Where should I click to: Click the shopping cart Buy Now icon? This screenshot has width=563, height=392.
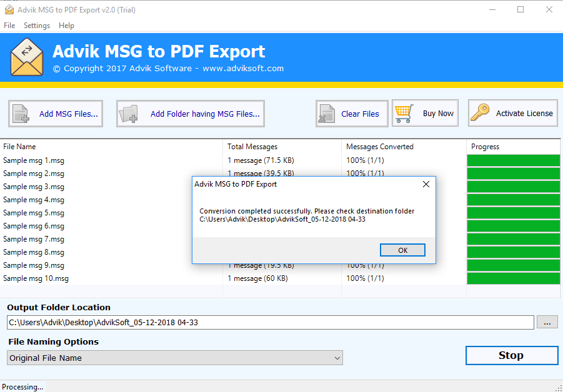pyautogui.click(x=404, y=114)
